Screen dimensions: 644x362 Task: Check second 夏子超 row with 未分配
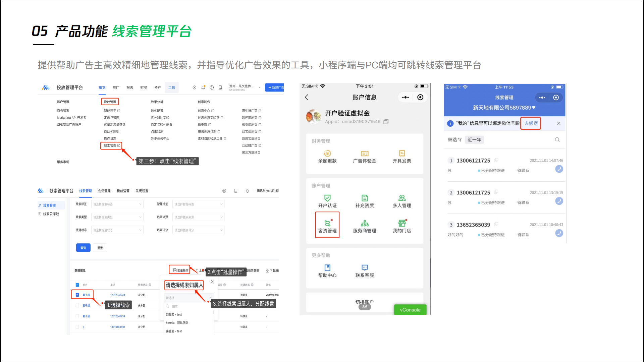pyautogui.click(x=77, y=306)
